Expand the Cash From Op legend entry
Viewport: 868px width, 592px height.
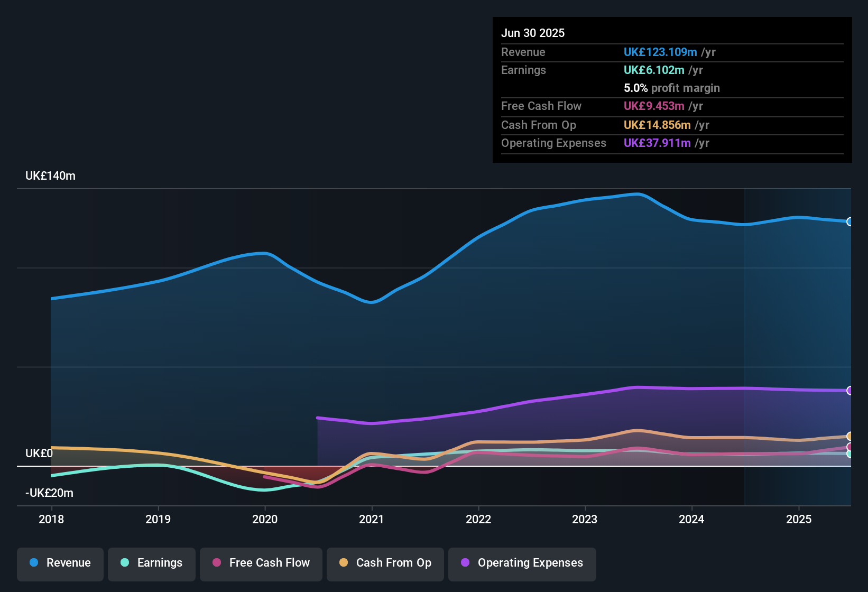click(x=385, y=563)
